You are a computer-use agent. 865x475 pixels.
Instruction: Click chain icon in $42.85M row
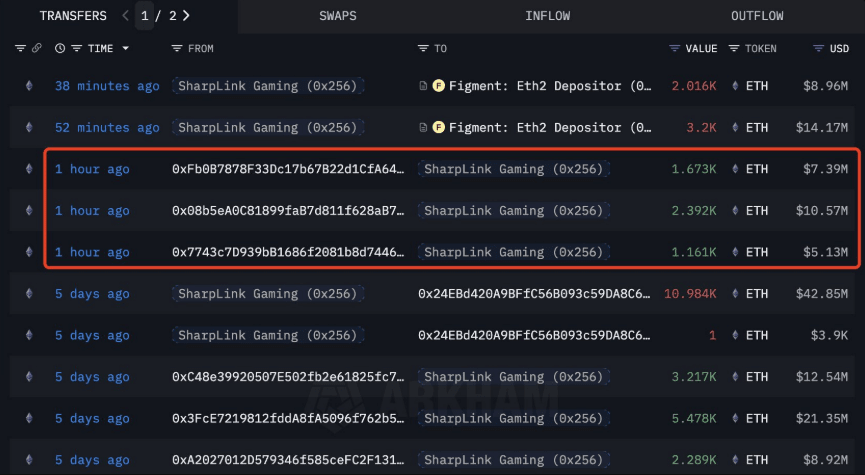(29, 293)
